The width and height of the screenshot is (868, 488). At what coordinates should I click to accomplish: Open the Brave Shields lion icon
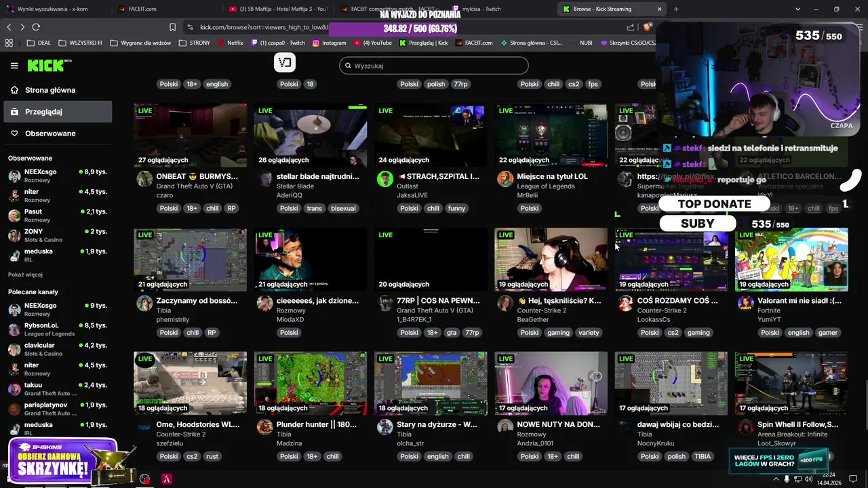(648, 27)
